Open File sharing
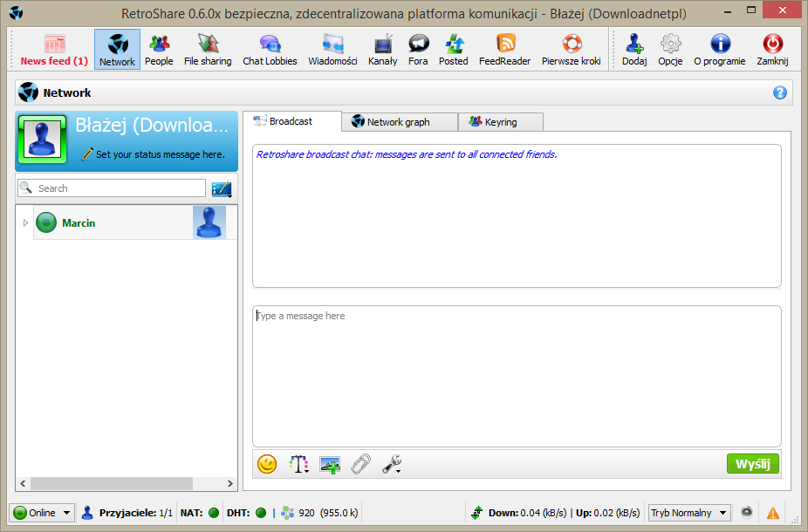 pos(208,50)
